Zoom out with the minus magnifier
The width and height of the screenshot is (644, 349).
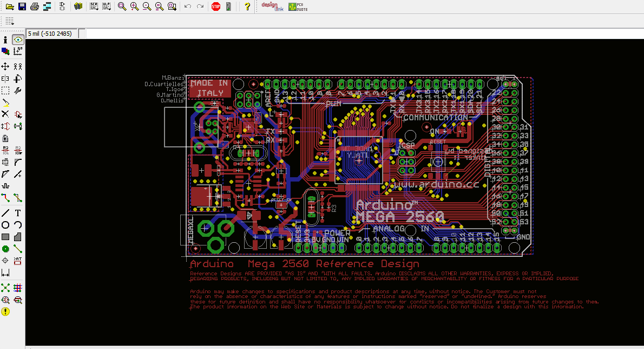point(147,7)
